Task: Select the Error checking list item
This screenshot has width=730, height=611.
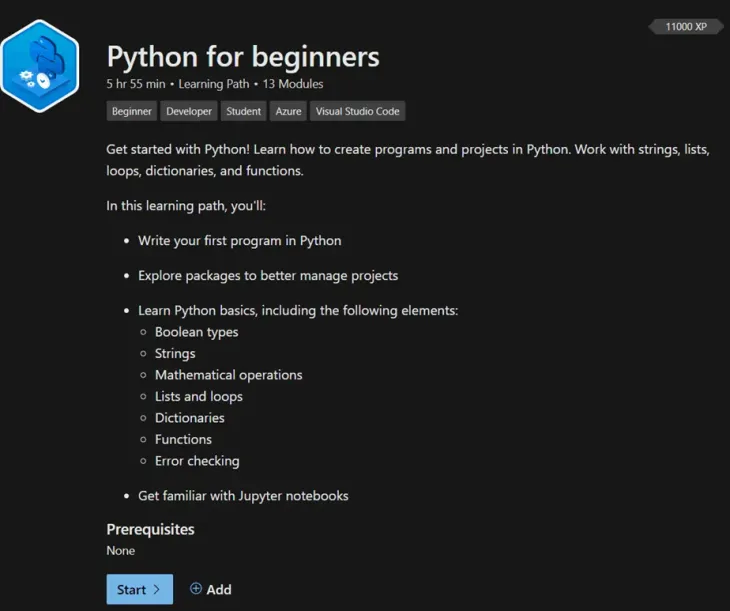Action: pos(196,461)
